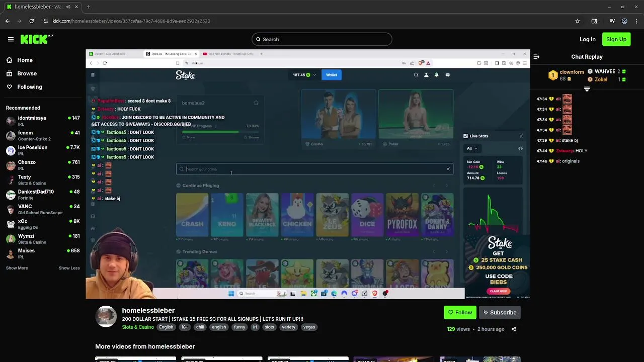Click the Stake profile icon in video
Viewport: 644px width, 362px height.
(x=426, y=75)
